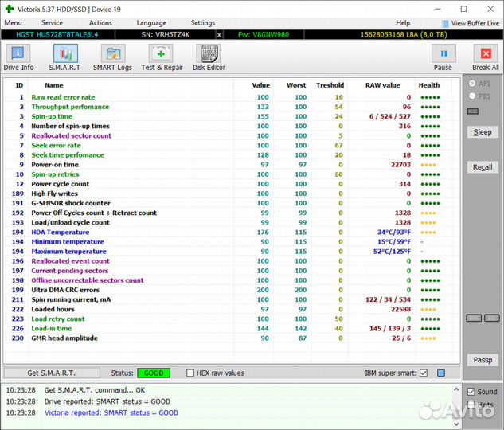Open the Service menu

pos(52,23)
